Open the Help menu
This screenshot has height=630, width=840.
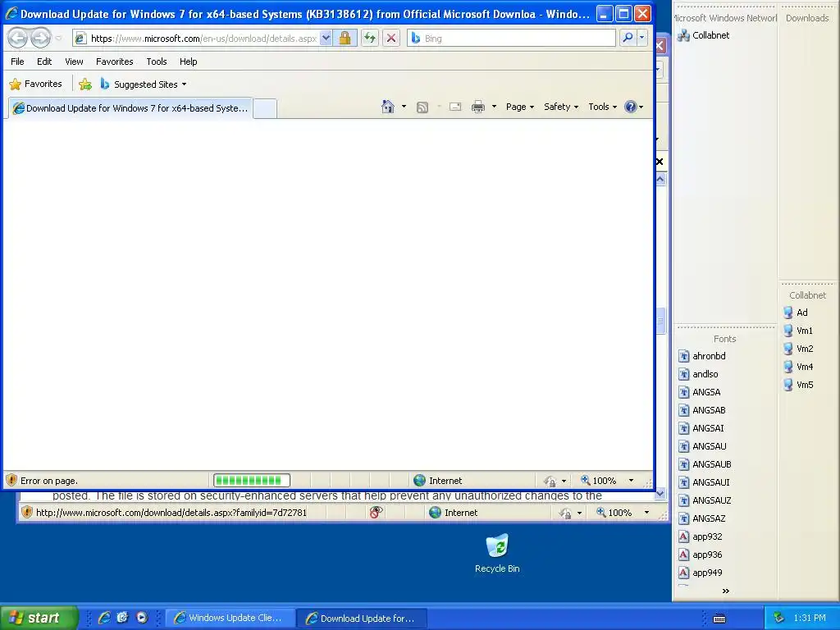coord(188,62)
